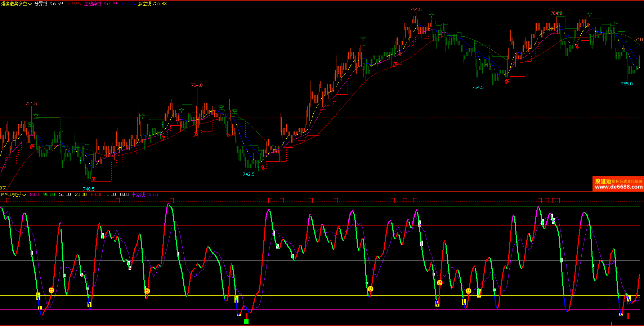Screen dimensions: 644x326
Task: Expand the MACD变形 indicator chevron
Action: [24, 195]
